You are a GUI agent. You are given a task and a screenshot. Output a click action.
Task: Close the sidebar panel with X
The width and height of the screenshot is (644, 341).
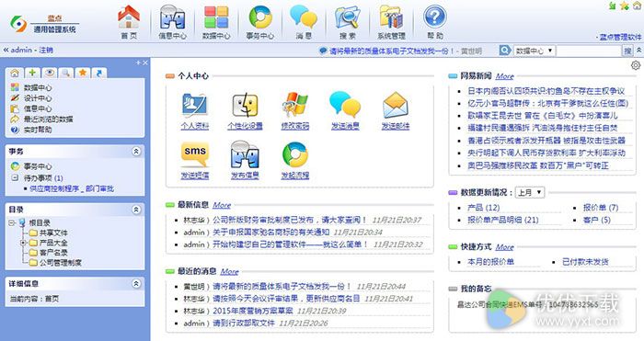145,63
